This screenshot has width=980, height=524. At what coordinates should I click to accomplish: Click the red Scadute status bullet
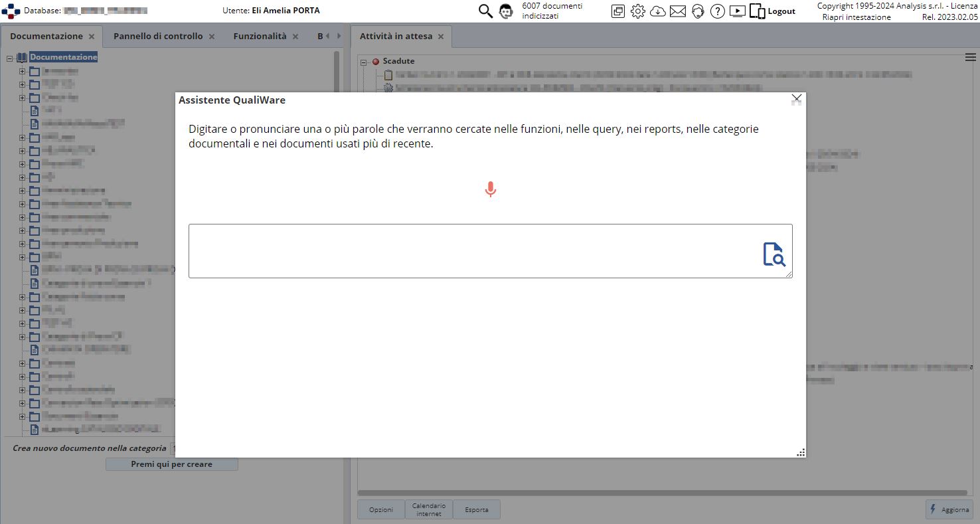[376, 62]
